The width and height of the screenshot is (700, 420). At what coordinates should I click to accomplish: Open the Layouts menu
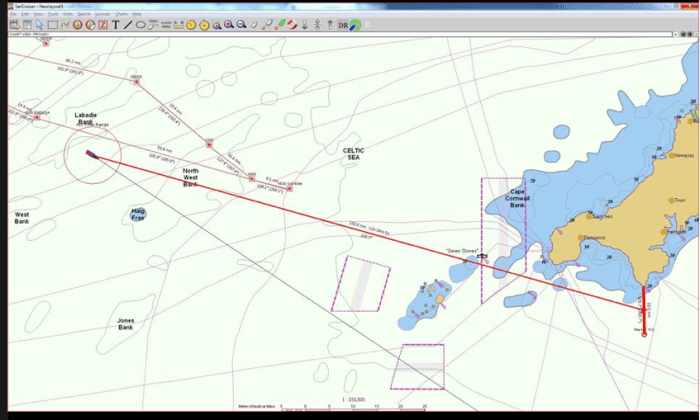pos(102,14)
